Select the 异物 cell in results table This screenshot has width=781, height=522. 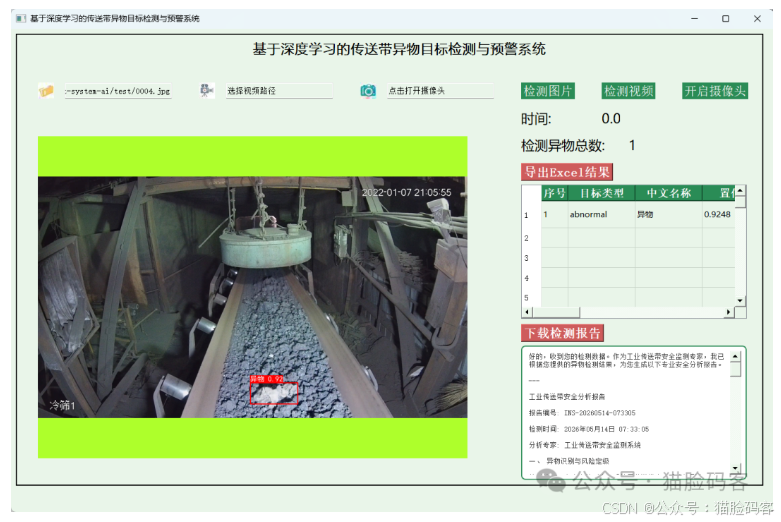[668, 214]
